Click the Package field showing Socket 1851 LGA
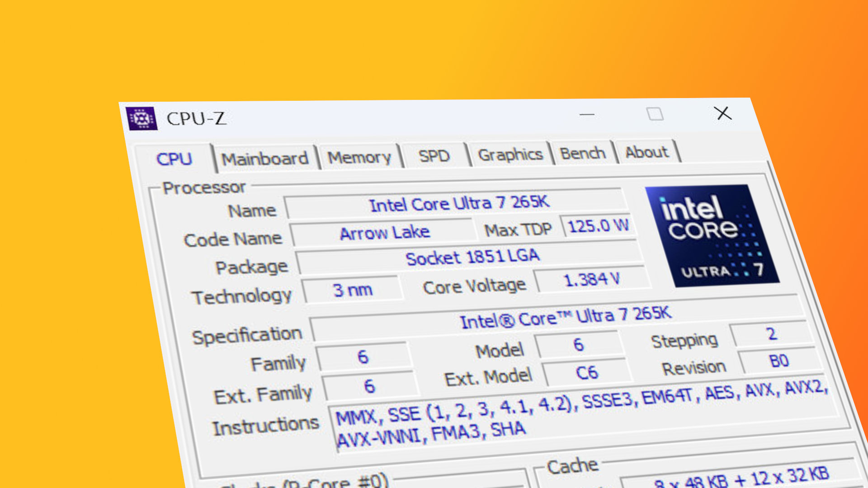Viewport: 868px width, 488px height. coord(472,258)
